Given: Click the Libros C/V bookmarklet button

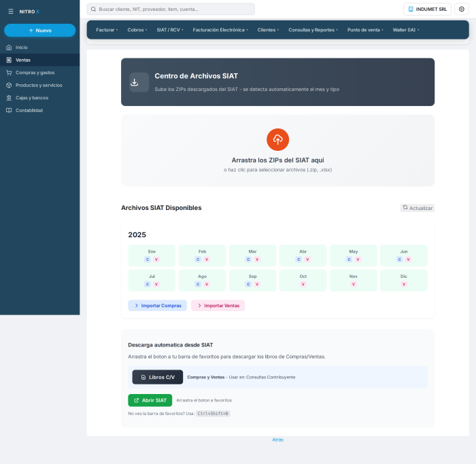Looking at the screenshot, I should coord(158,377).
